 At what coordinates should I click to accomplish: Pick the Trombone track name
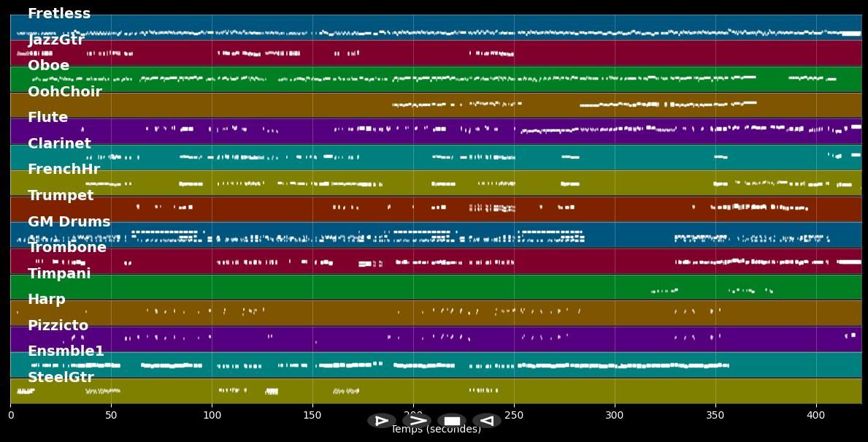(x=67, y=248)
